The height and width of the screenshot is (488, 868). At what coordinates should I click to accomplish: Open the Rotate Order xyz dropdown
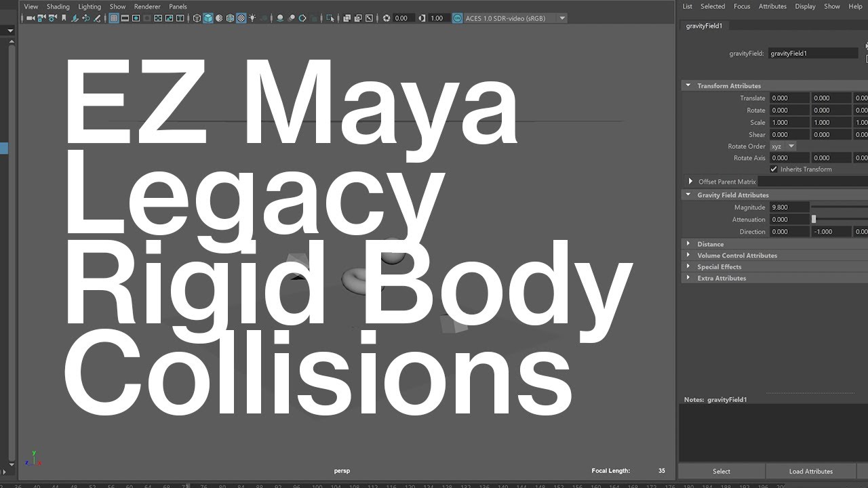click(x=783, y=146)
